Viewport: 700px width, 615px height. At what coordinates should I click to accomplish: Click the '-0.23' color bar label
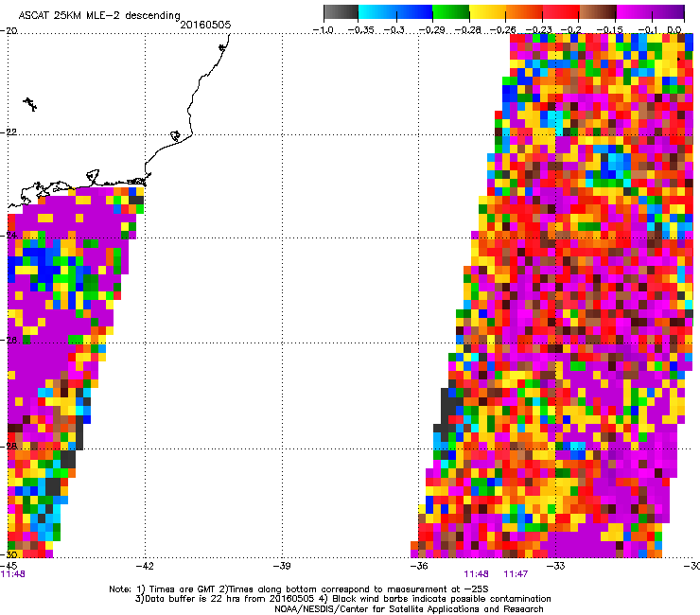538,30
